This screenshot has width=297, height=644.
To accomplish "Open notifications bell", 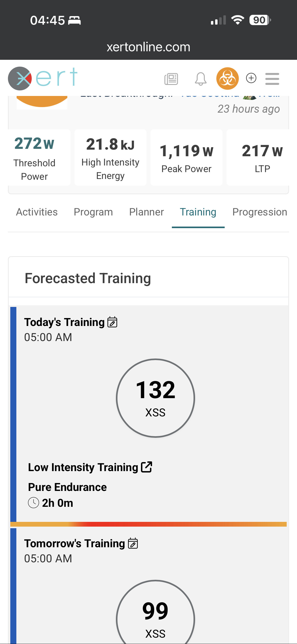I will tap(201, 79).
